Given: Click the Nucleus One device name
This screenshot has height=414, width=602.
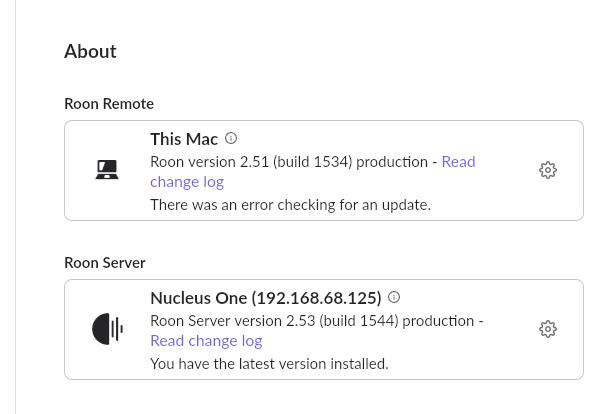Looking at the screenshot, I should pyautogui.click(x=198, y=298).
